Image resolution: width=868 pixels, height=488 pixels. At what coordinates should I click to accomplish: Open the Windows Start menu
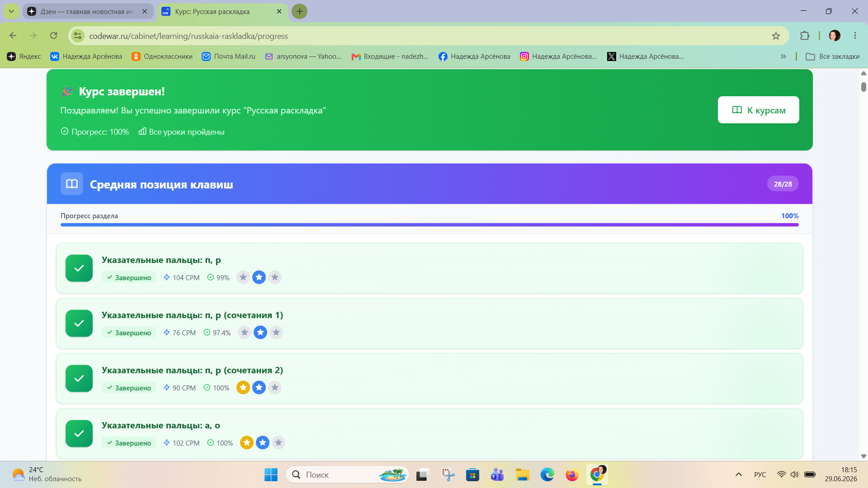click(271, 475)
